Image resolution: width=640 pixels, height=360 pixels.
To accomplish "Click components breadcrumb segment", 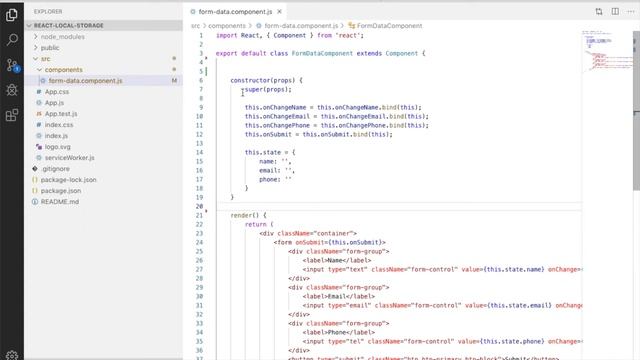I will tap(227, 26).
